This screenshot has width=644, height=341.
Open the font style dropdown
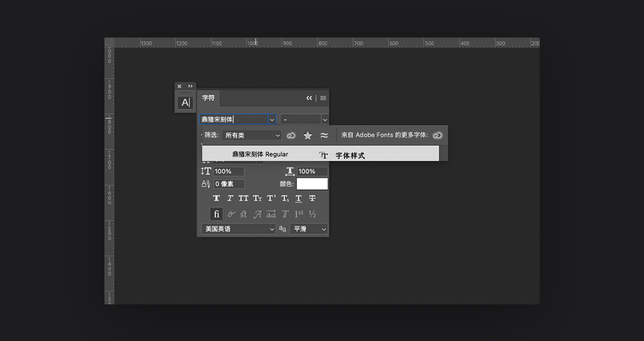pos(304,120)
